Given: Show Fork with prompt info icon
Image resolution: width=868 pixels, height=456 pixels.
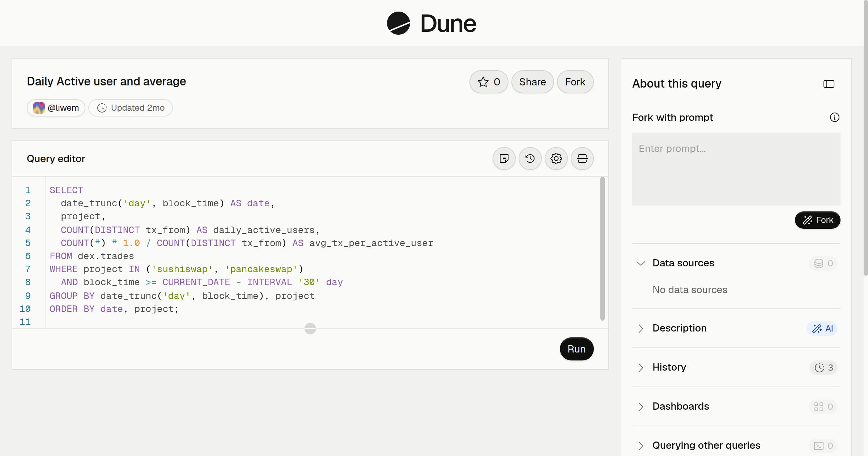Looking at the screenshot, I should pos(835,117).
